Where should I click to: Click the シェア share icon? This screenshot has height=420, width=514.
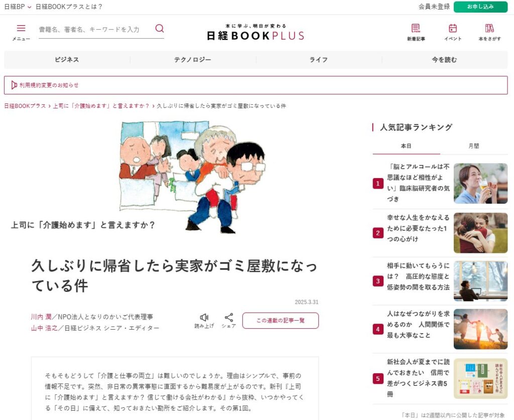(229, 318)
